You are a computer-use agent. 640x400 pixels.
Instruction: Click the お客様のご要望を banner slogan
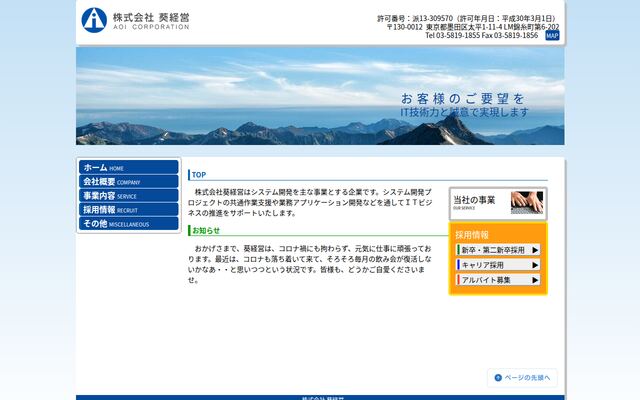462,99
